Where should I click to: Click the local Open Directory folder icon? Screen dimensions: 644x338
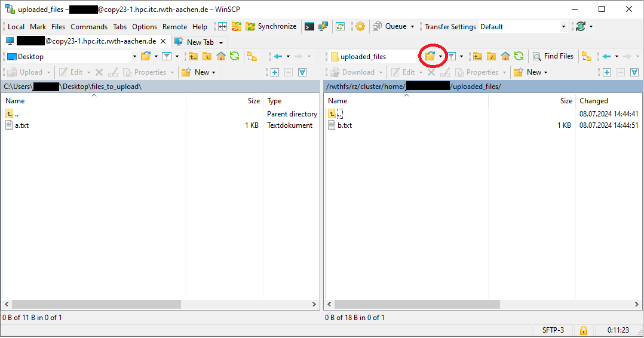146,56
